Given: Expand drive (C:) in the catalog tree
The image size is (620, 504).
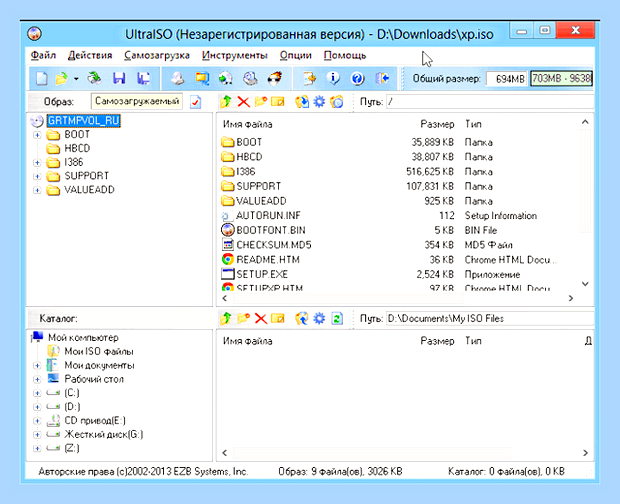Looking at the screenshot, I should pos(37,393).
